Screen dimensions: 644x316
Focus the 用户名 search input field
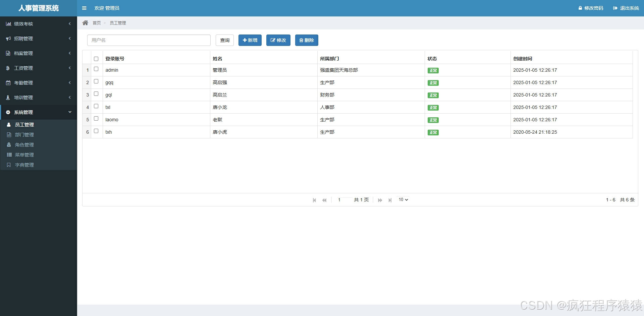[149, 40]
